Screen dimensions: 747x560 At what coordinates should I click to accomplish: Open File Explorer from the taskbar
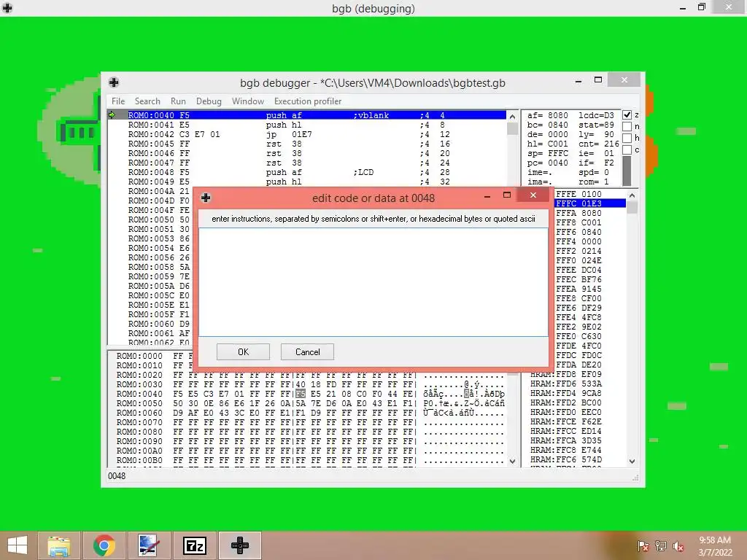tap(59, 545)
